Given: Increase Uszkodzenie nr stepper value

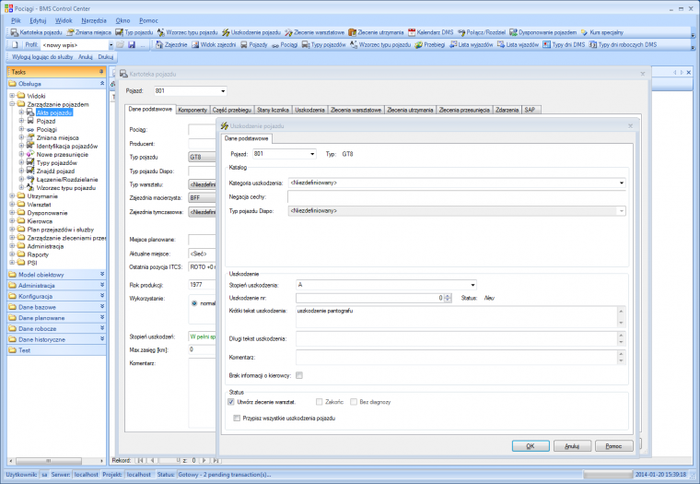Looking at the screenshot, I should (x=448, y=296).
